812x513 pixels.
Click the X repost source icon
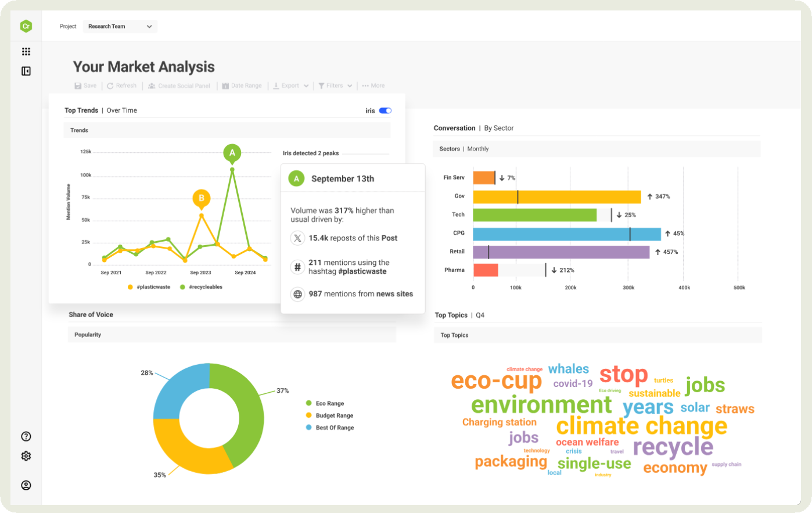point(297,238)
